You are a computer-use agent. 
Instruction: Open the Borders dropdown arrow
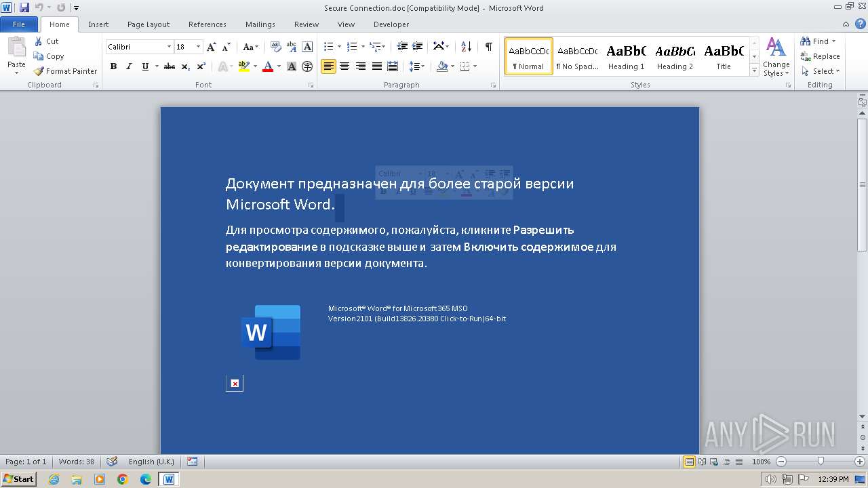[x=475, y=66]
